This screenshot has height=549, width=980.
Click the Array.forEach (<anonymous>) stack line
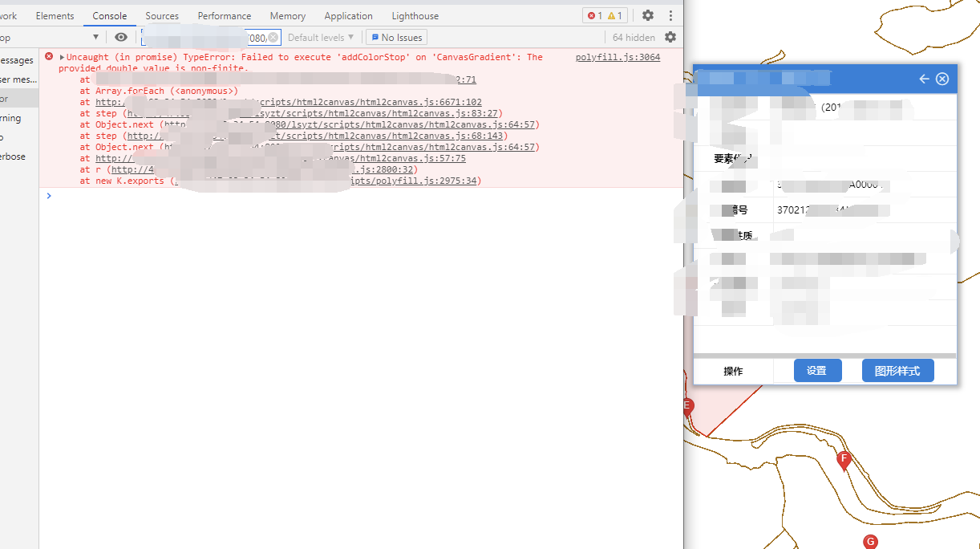click(x=159, y=91)
